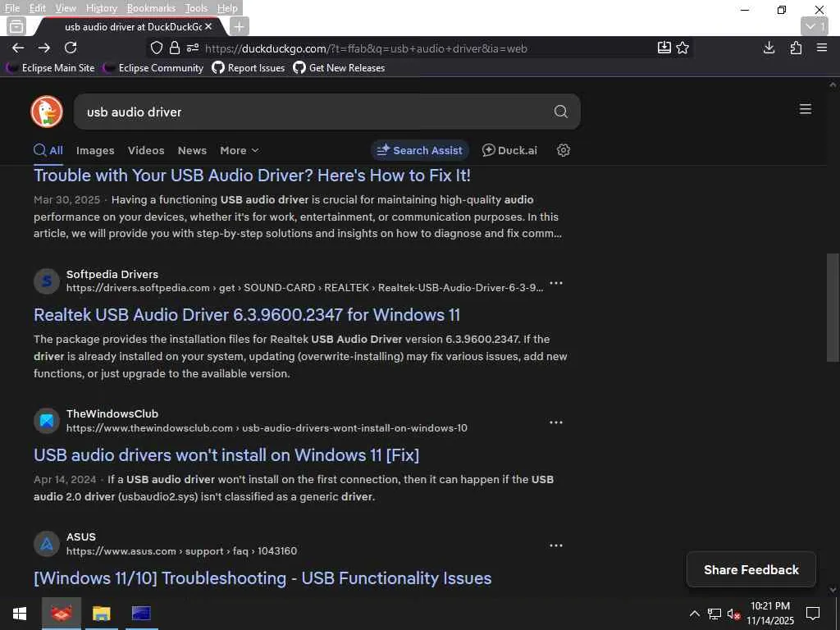
Task: Open USB audio drivers won't install result
Action: [x=226, y=454]
